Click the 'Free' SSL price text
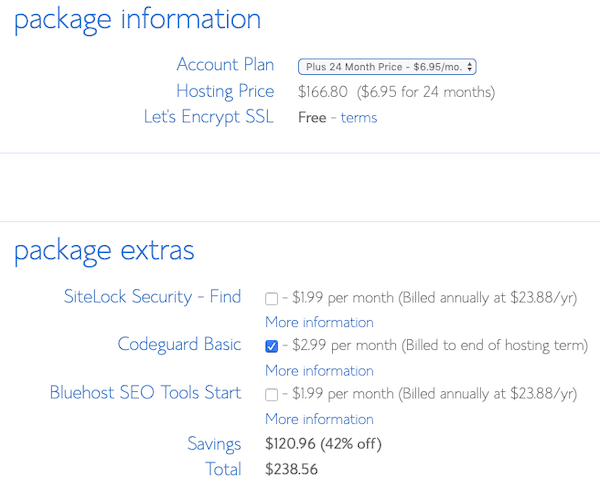Screen dimensions: 600x489 [312, 117]
